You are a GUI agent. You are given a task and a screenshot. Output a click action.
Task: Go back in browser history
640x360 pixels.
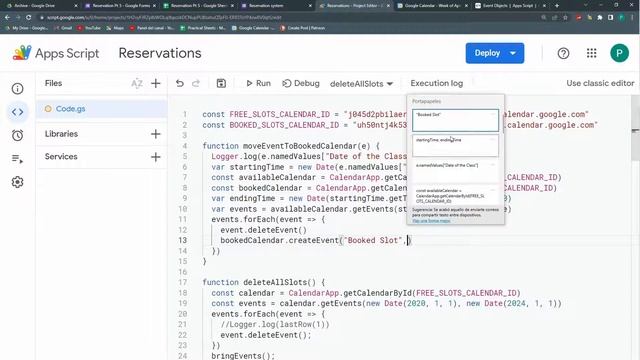(x=7, y=18)
